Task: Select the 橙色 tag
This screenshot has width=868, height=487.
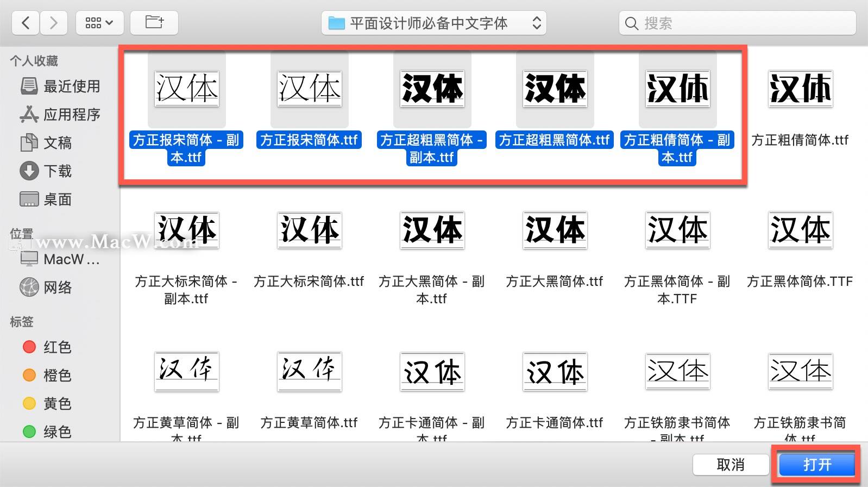Action: click(47, 375)
